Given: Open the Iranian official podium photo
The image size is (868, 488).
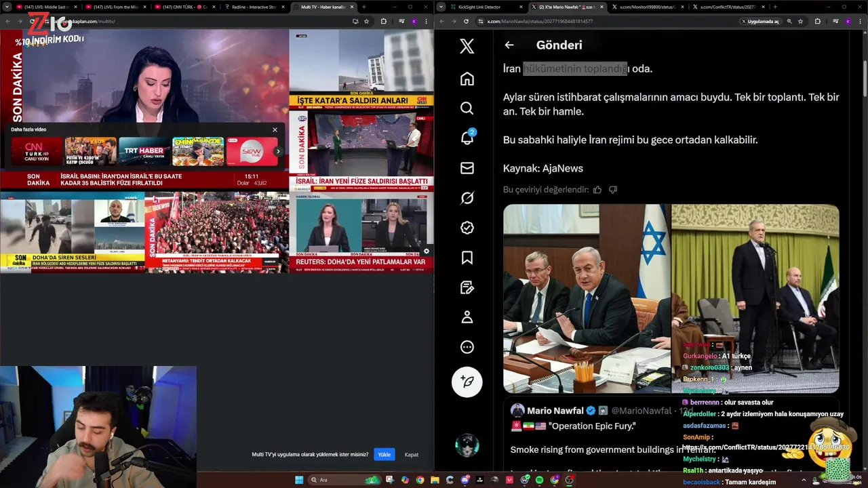Looking at the screenshot, I should pos(755,299).
